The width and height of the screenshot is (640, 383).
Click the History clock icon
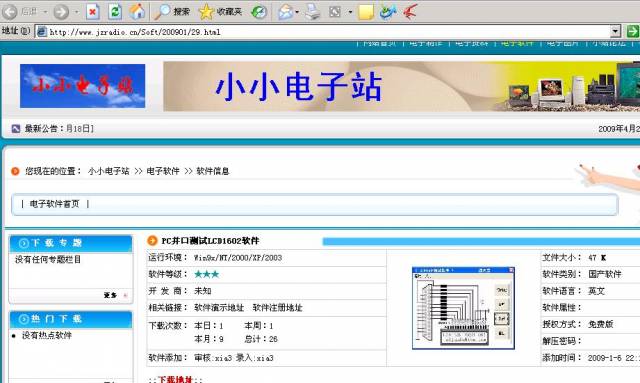coord(259,12)
